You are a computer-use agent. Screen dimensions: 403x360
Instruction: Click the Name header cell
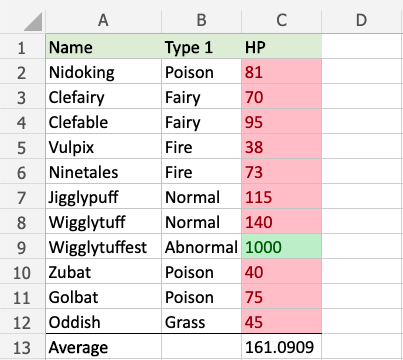(x=104, y=46)
